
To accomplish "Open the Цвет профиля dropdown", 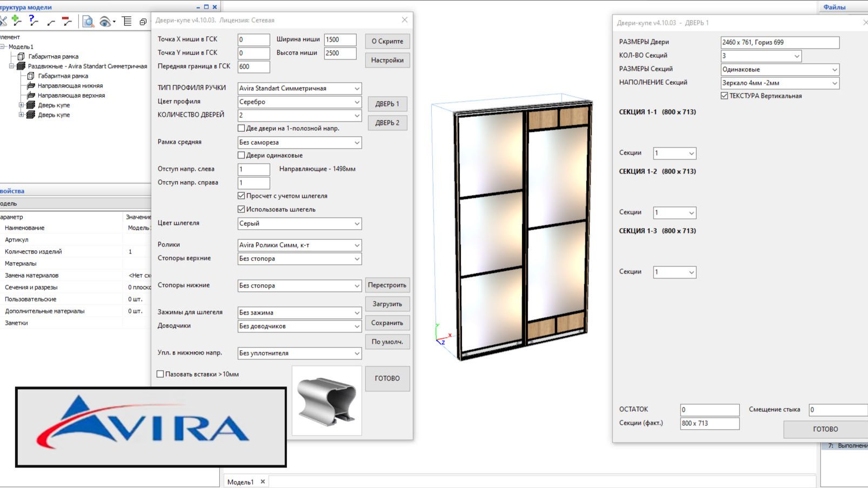I will [x=299, y=102].
